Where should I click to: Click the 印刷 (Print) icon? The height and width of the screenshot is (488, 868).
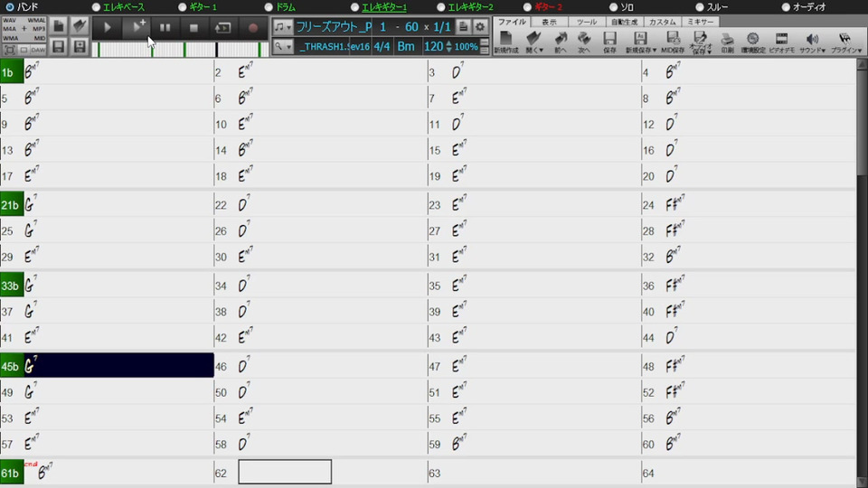727,42
